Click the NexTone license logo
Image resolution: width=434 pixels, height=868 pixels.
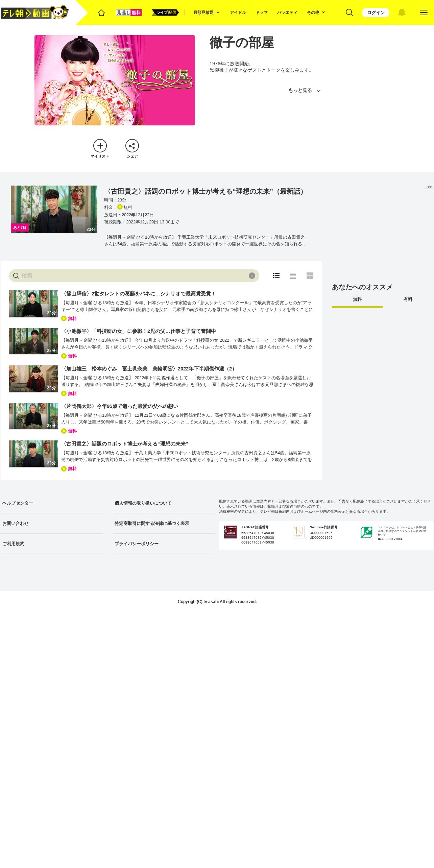(298, 532)
